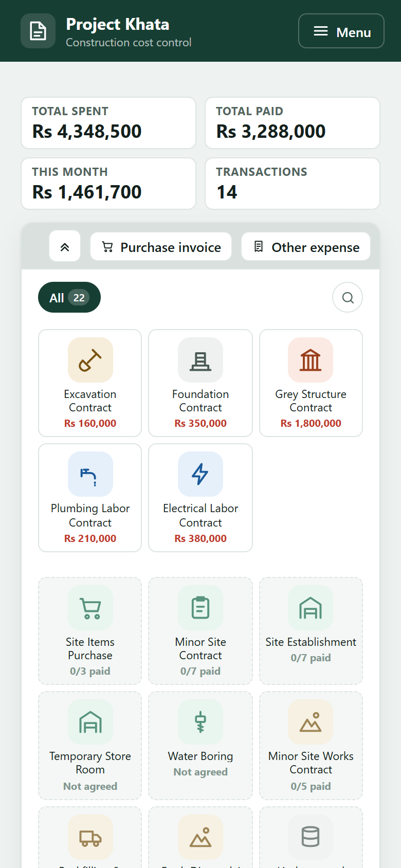Click the Grey Structure Contract pillar icon

[311, 360]
